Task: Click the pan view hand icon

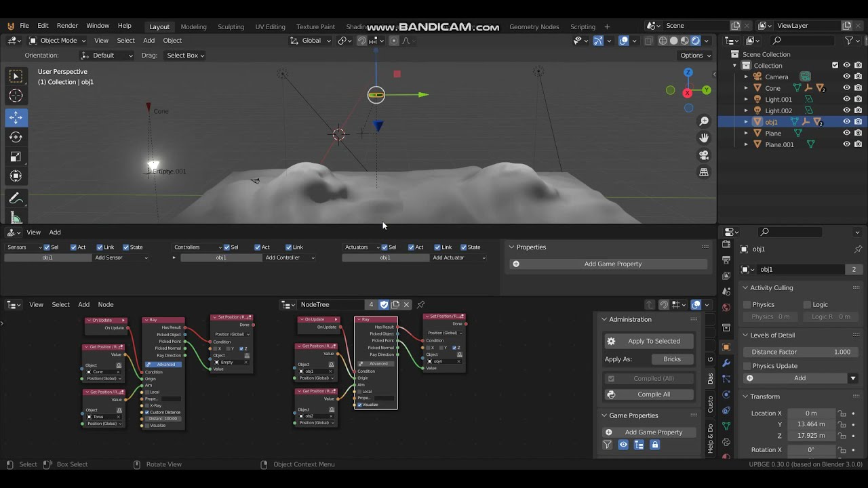Action: (704, 138)
